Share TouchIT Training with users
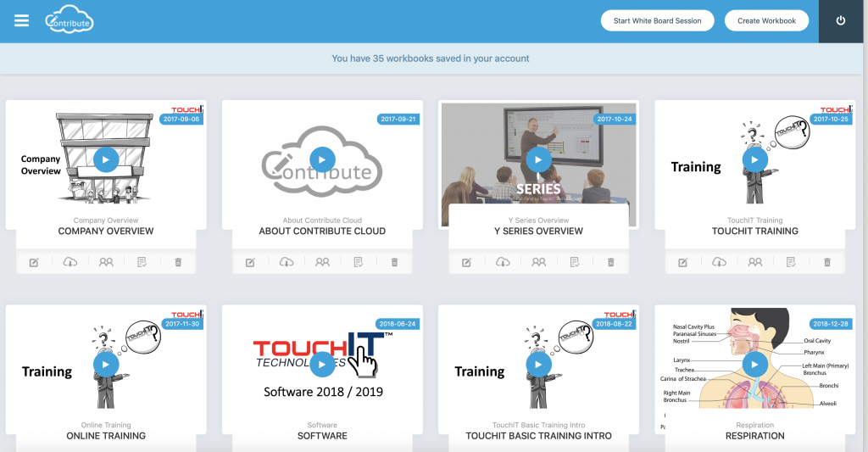Image resolution: width=868 pixels, height=452 pixels. [755, 262]
